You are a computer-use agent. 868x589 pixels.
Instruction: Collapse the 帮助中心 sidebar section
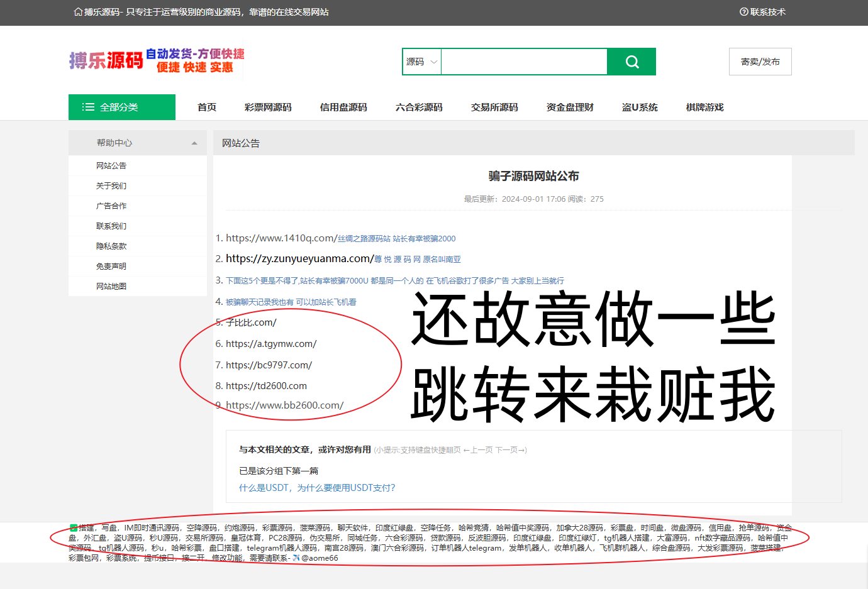tap(194, 143)
